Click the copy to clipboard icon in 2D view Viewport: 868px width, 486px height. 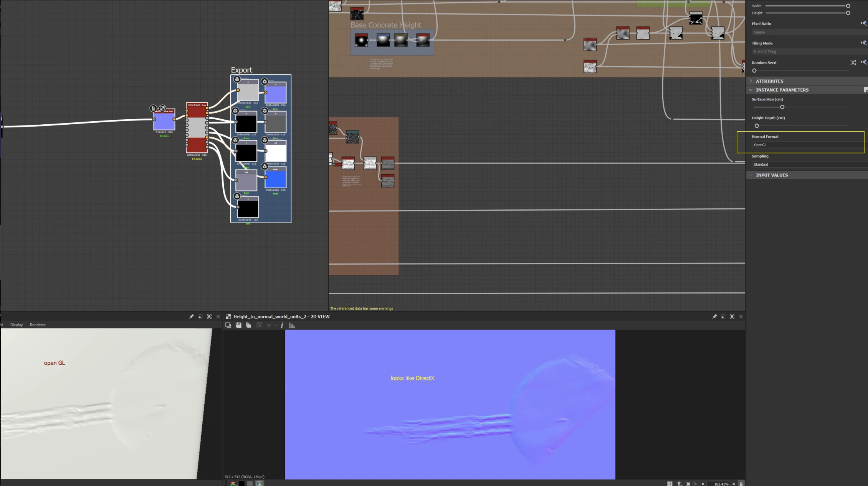coord(248,325)
